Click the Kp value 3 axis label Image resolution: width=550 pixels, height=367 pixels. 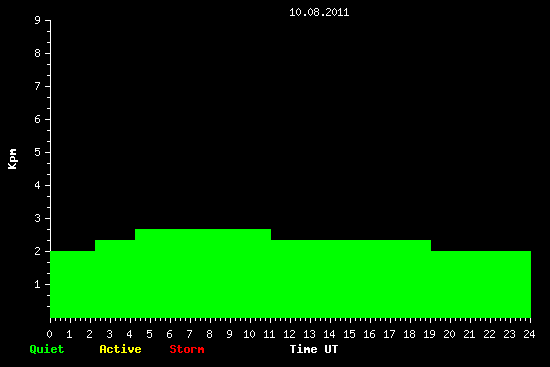coord(38,218)
